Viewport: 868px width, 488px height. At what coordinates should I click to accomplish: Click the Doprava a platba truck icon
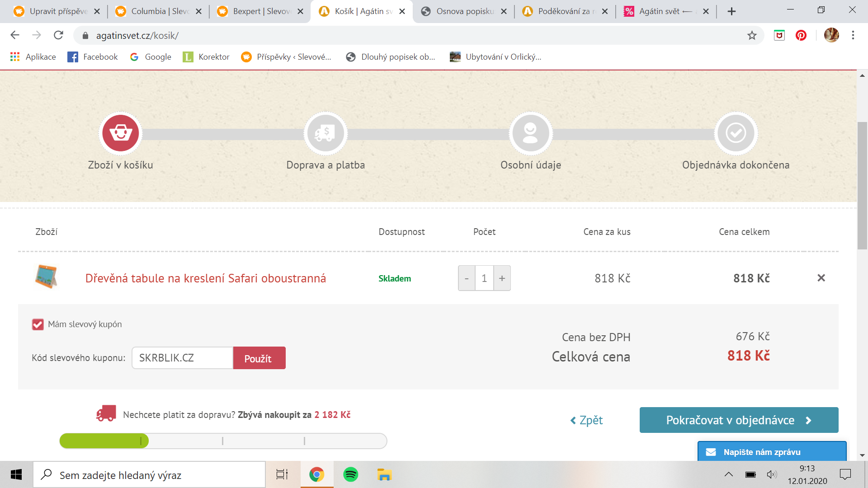(x=325, y=133)
